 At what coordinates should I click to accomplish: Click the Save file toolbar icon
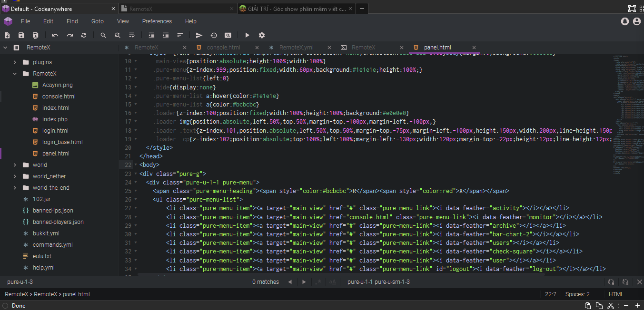[x=21, y=35]
